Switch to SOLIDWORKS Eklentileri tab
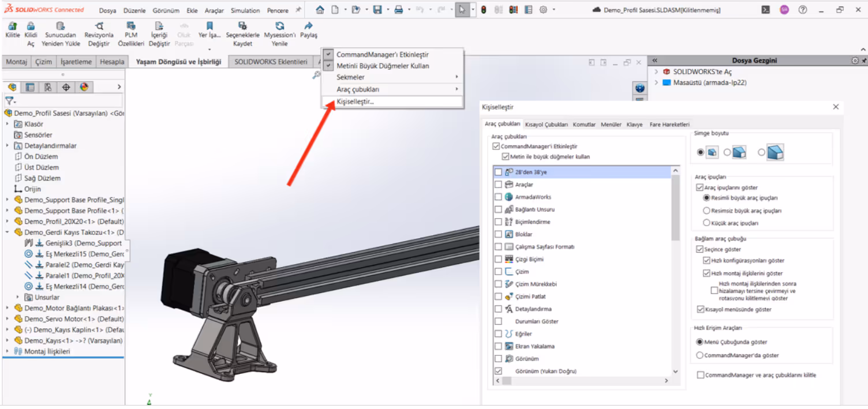 pyautogui.click(x=271, y=62)
